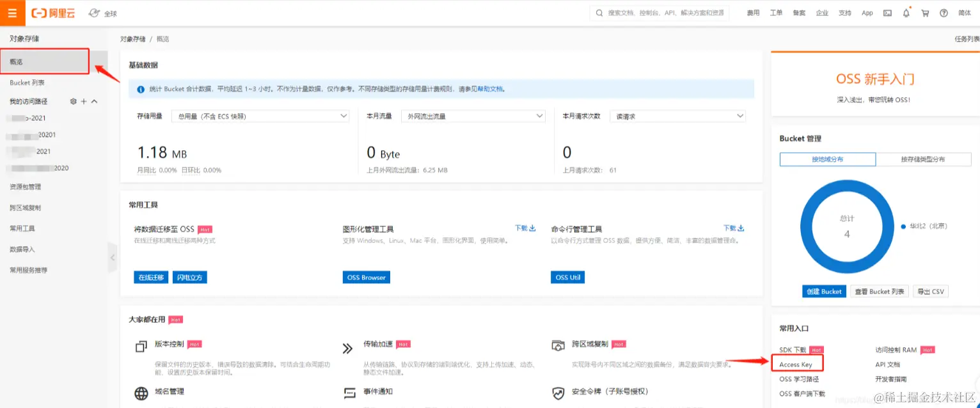This screenshot has width=980, height=408.
Task: Open the 支持 top menu
Action: tap(845, 13)
